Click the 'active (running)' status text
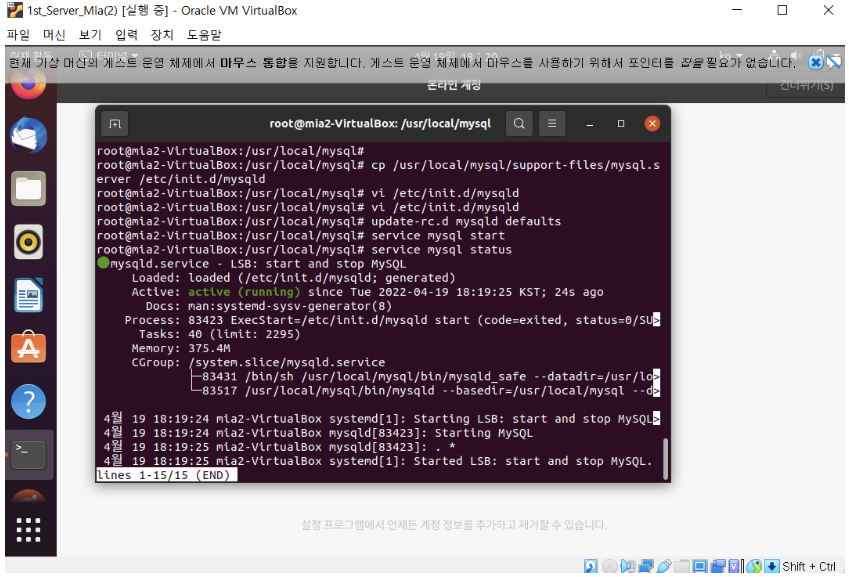 click(244, 292)
